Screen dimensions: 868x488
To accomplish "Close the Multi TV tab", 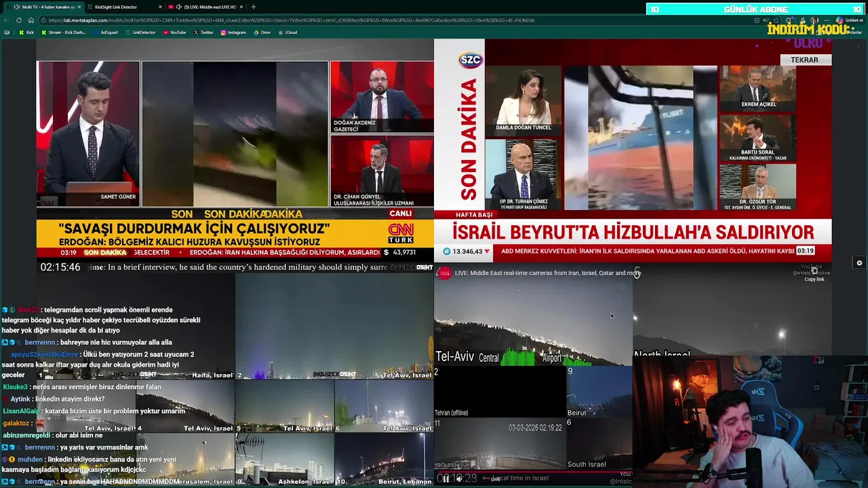I will click(79, 7).
